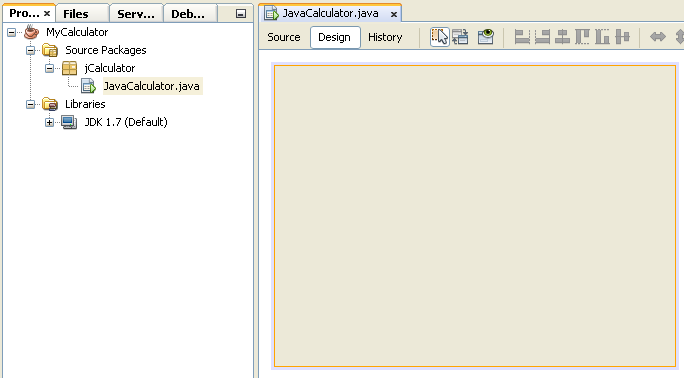Screen dimensions: 684x378
Task: Expand the JDK 1.7 (Default) node
Action: pos(49,123)
